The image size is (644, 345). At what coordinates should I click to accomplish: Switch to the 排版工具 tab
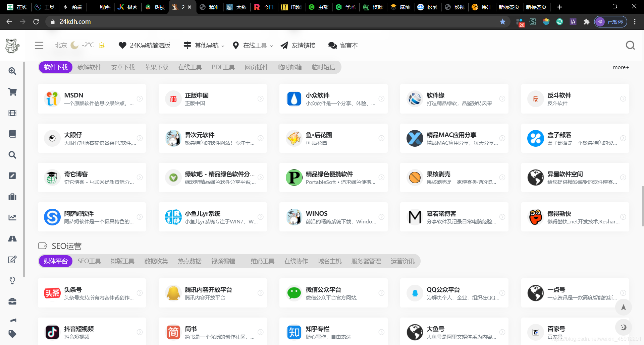(x=122, y=261)
